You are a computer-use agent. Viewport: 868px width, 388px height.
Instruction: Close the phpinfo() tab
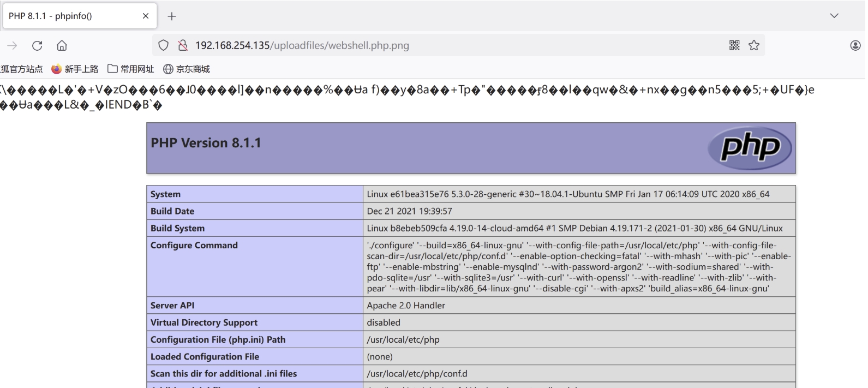pyautogui.click(x=146, y=16)
